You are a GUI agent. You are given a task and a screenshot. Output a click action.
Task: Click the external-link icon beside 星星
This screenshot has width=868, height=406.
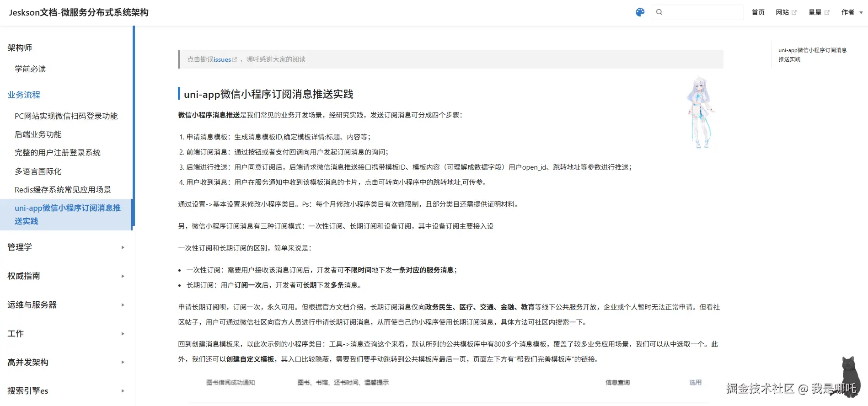(x=827, y=13)
